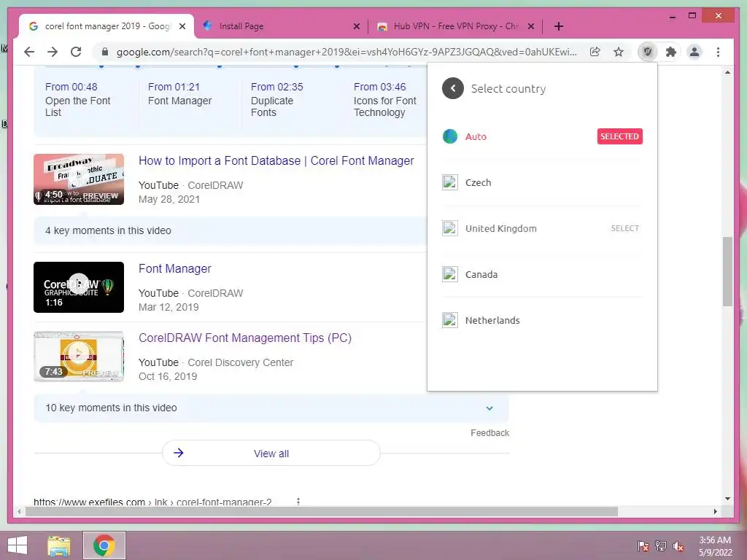Open clock showing 3:56 AM
The image size is (747, 560).
[x=715, y=545]
